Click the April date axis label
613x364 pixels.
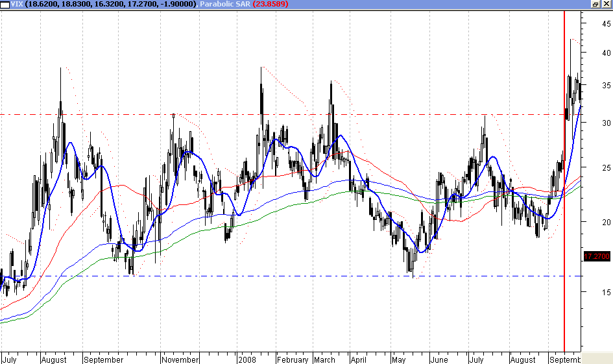(x=359, y=359)
